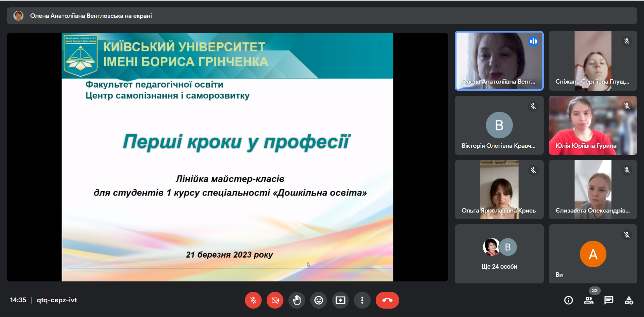Click the Present now screen share icon

coord(340,300)
